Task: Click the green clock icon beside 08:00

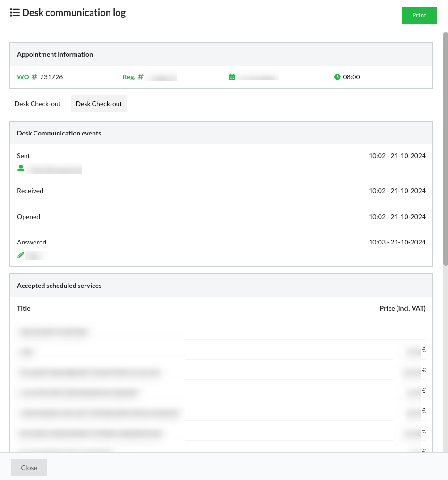Action: (337, 77)
